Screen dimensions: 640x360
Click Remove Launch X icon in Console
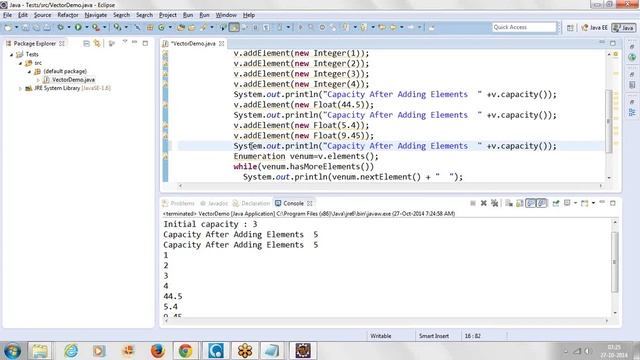483,203
